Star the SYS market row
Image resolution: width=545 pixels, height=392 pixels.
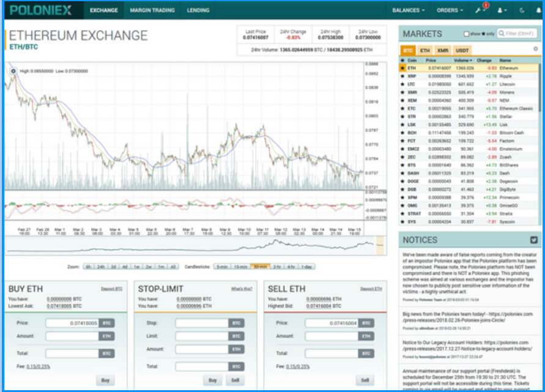pyautogui.click(x=402, y=222)
